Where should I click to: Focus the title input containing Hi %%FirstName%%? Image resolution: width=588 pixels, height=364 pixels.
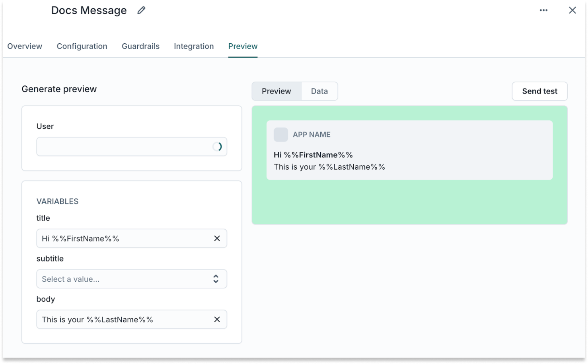(x=119, y=238)
